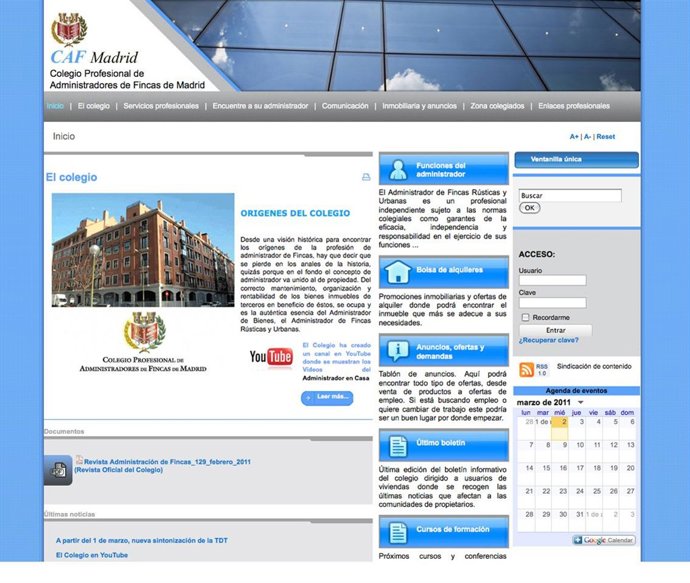The width and height of the screenshot is (690, 583).
Task: Decrease font size with A-
Action: [587, 137]
